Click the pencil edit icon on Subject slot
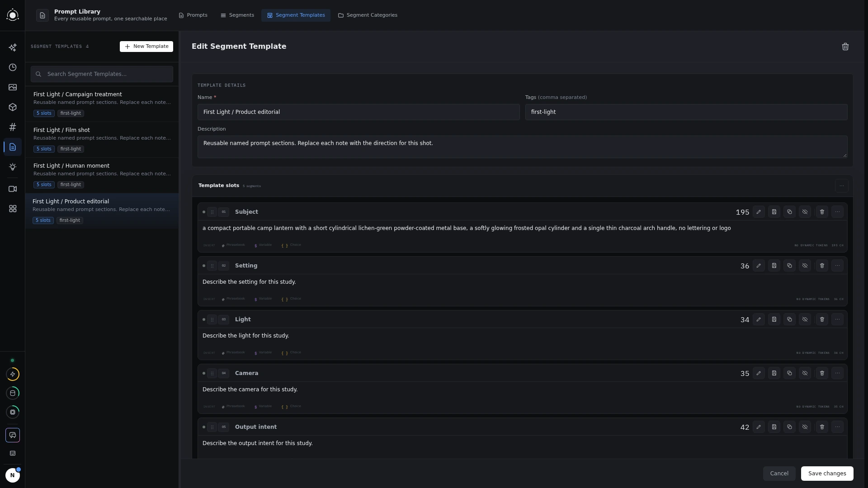The image size is (868, 488). point(759,212)
